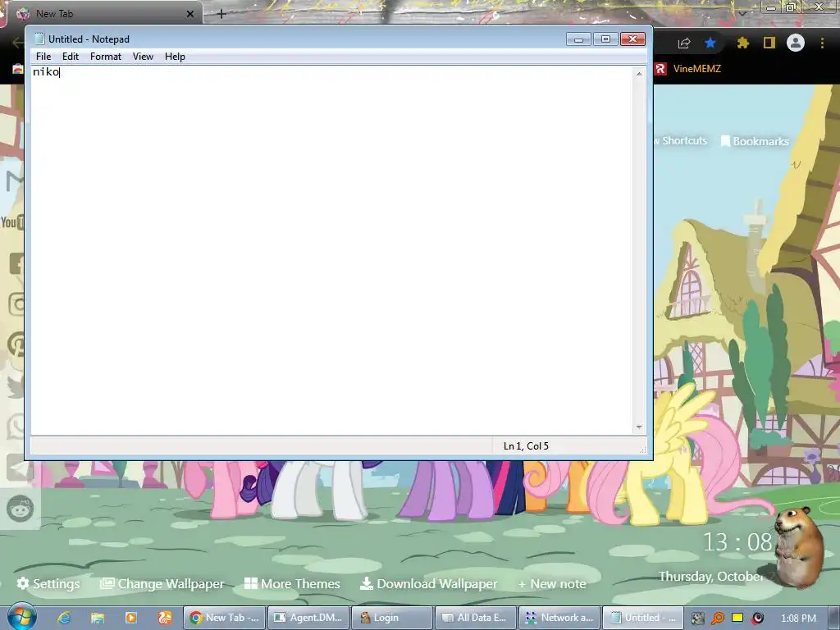
Task: Click the magnifier system tray icon
Action: point(717,619)
